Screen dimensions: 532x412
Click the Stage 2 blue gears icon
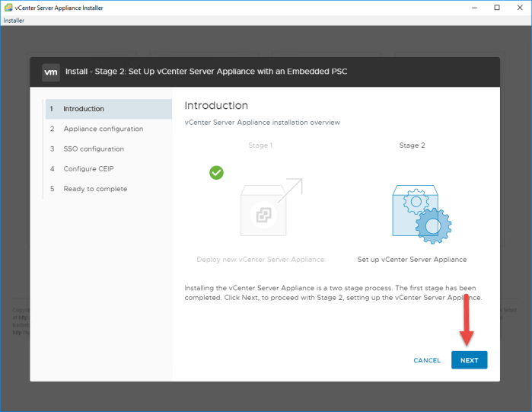pyautogui.click(x=419, y=213)
